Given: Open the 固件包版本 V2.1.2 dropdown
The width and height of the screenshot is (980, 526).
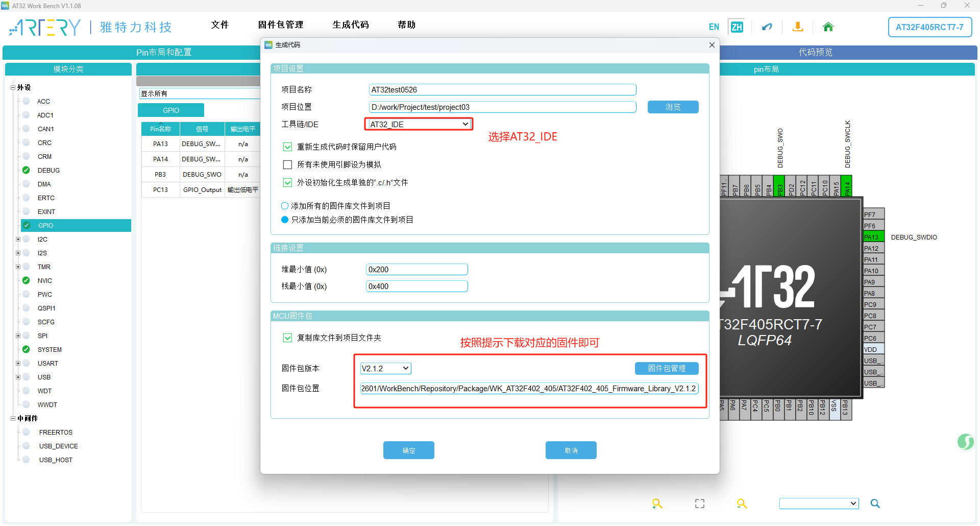Looking at the screenshot, I should [x=385, y=368].
